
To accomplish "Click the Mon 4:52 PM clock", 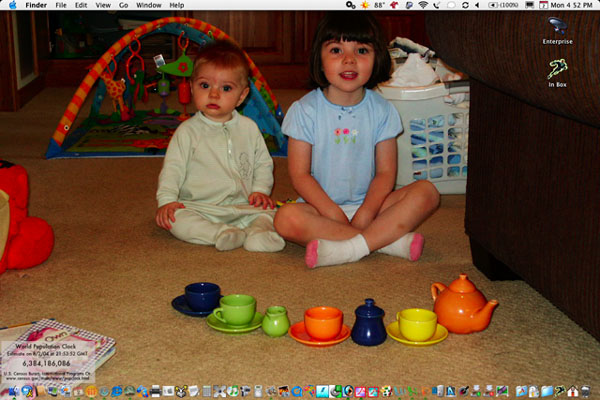I will coord(571,5).
